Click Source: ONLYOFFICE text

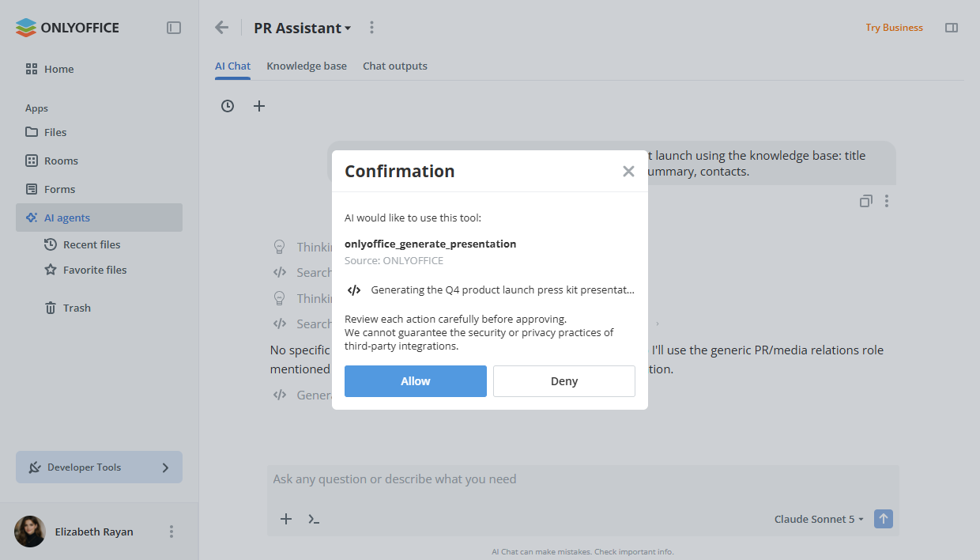[x=394, y=260]
